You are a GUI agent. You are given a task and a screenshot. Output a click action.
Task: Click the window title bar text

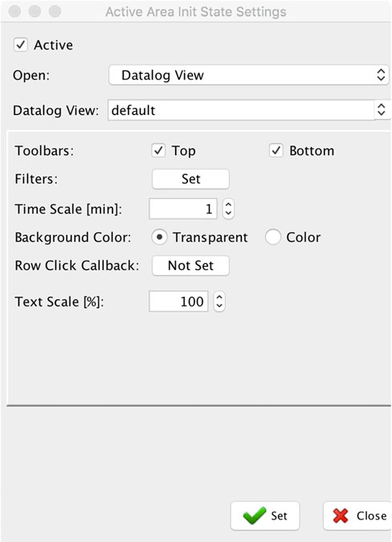[196, 12]
